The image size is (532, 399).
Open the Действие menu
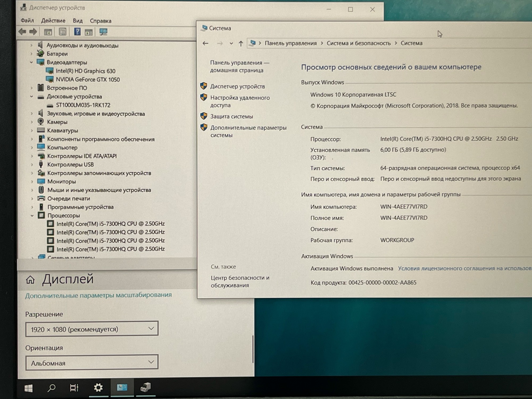[53, 20]
